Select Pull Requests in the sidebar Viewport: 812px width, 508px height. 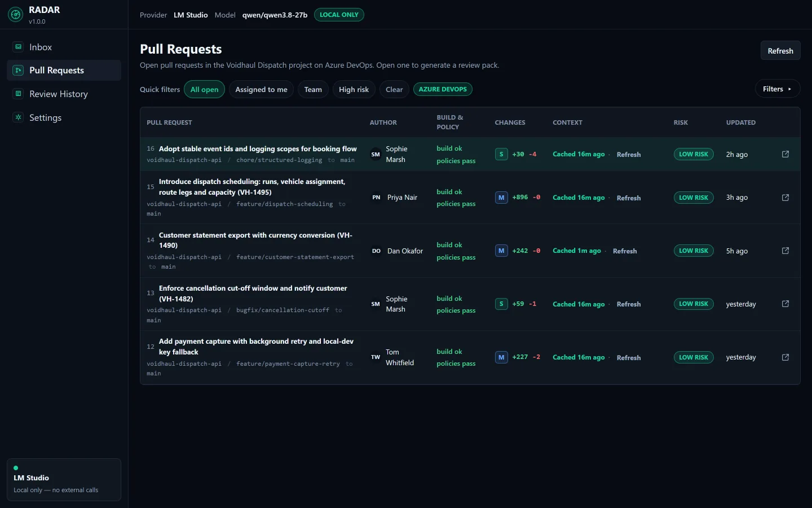[64, 70]
